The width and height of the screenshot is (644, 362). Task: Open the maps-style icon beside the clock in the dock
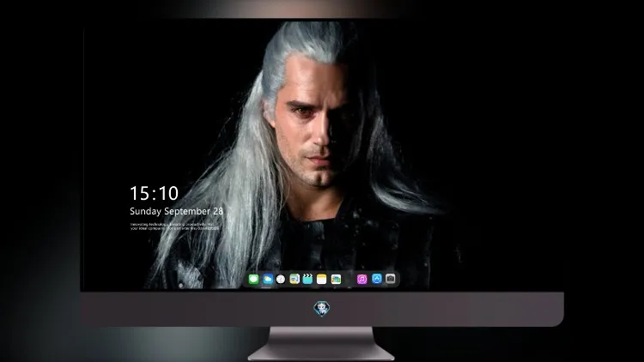pyautogui.click(x=295, y=279)
